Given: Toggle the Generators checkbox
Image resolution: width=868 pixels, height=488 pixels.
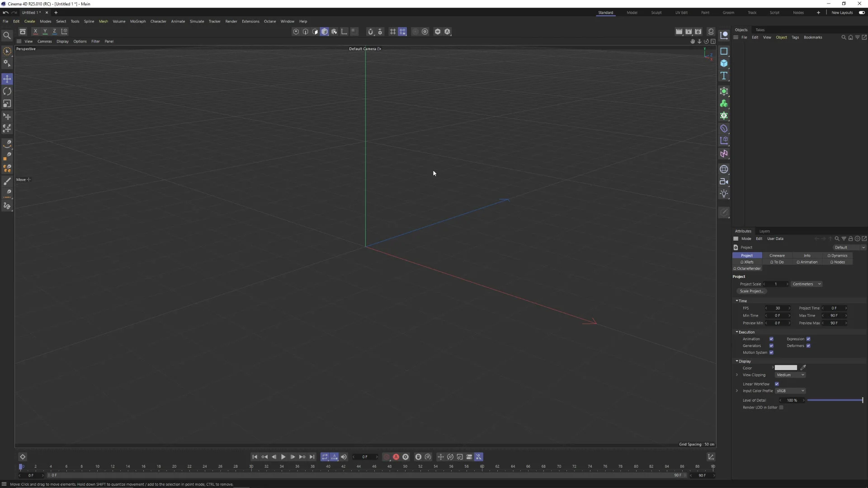Looking at the screenshot, I should (771, 346).
